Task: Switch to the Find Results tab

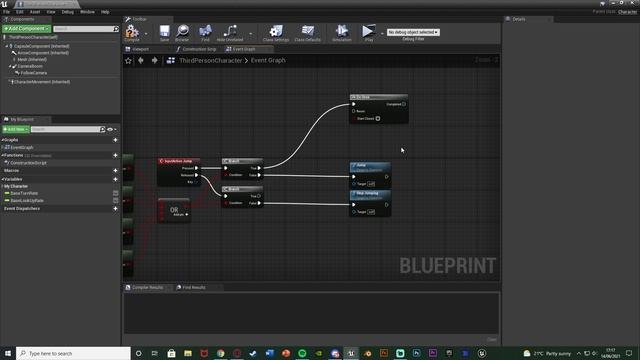Action: pos(193,287)
